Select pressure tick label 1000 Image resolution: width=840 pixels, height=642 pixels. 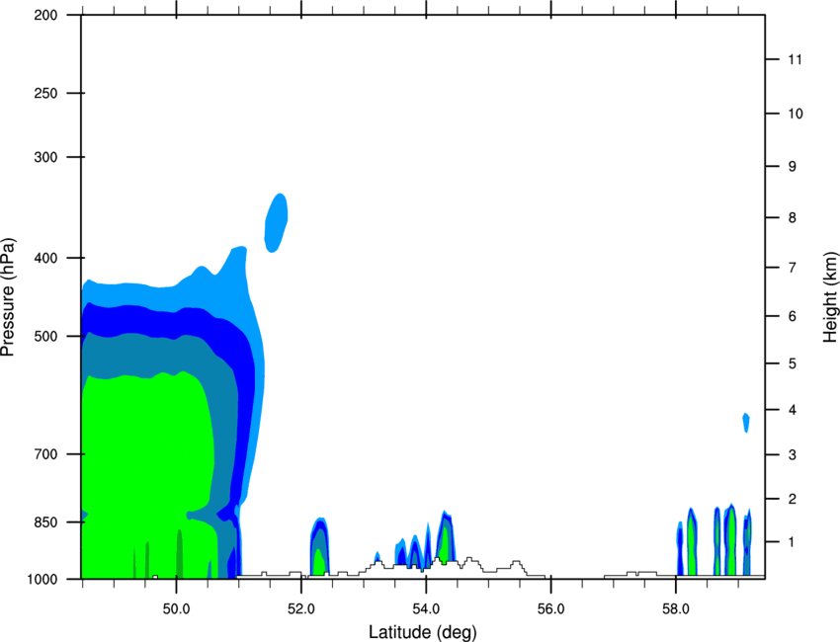pos(42,579)
